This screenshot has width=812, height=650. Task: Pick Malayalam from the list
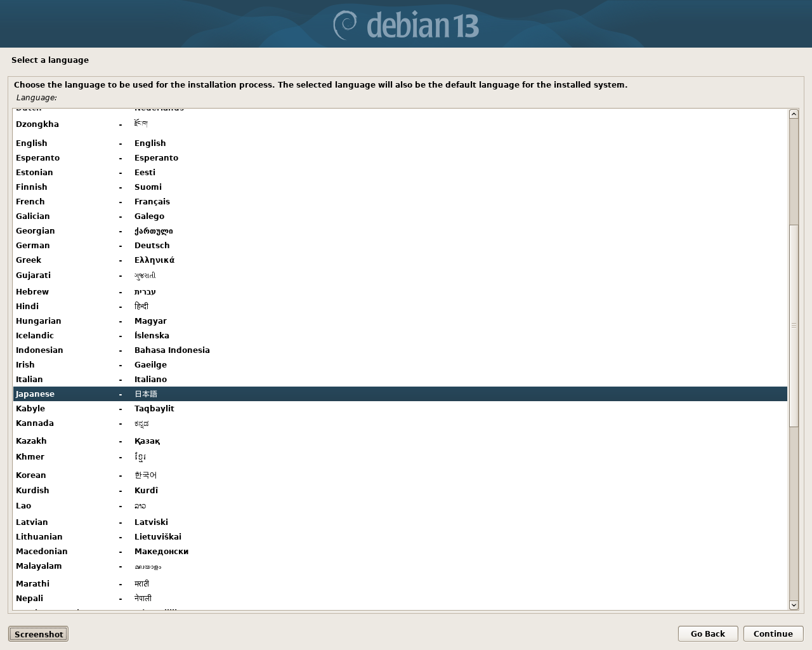(x=400, y=567)
